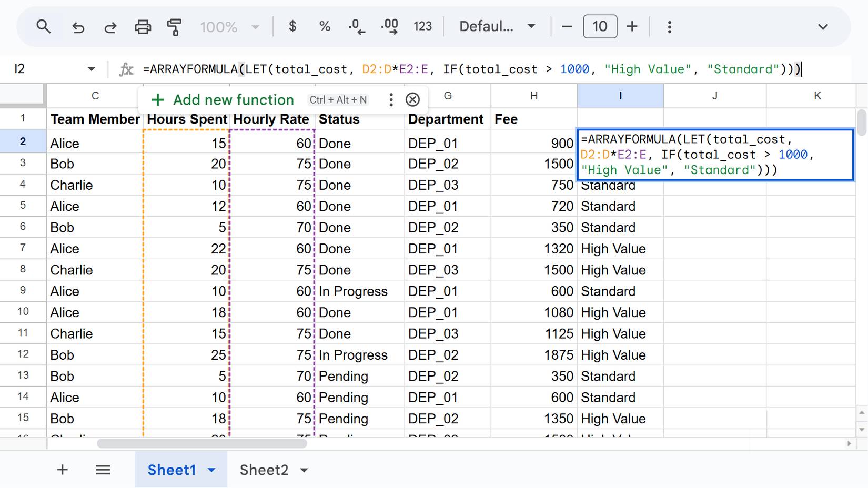Click the Redo icon
This screenshot has height=488, width=868.
(x=110, y=26)
